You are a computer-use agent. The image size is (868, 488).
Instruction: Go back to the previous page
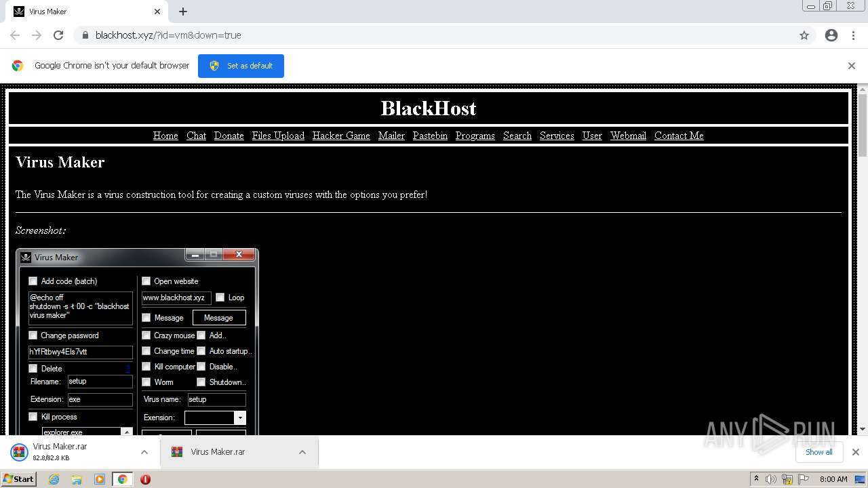pyautogui.click(x=15, y=35)
